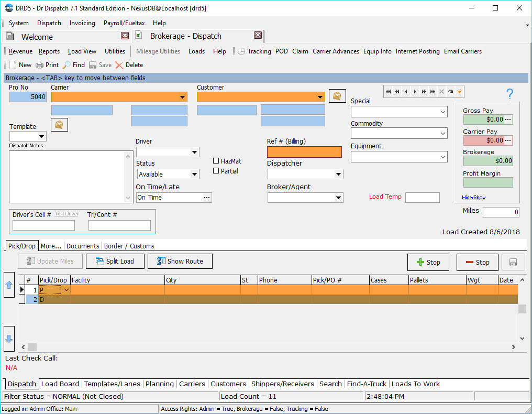Click the Hide/Show link
The width and height of the screenshot is (532, 414).
[x=474, y=198]
